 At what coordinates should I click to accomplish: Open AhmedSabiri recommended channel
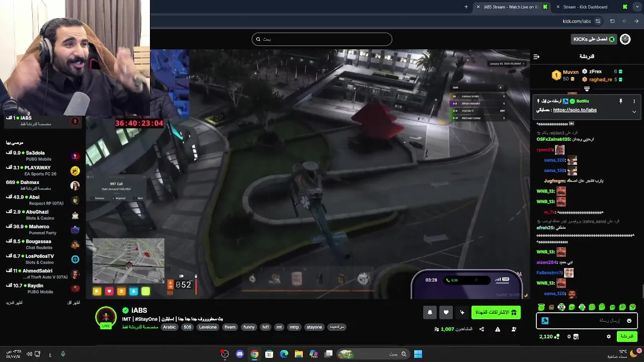pyautogui.click(x=43, y=274)
